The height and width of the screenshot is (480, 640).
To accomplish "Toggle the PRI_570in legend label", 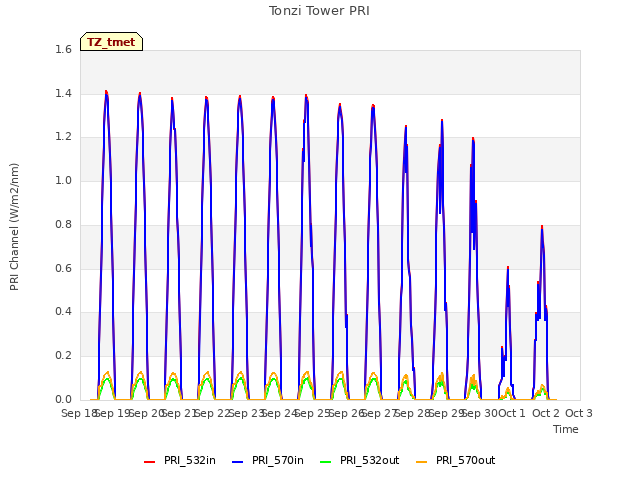I will (278, 461).
